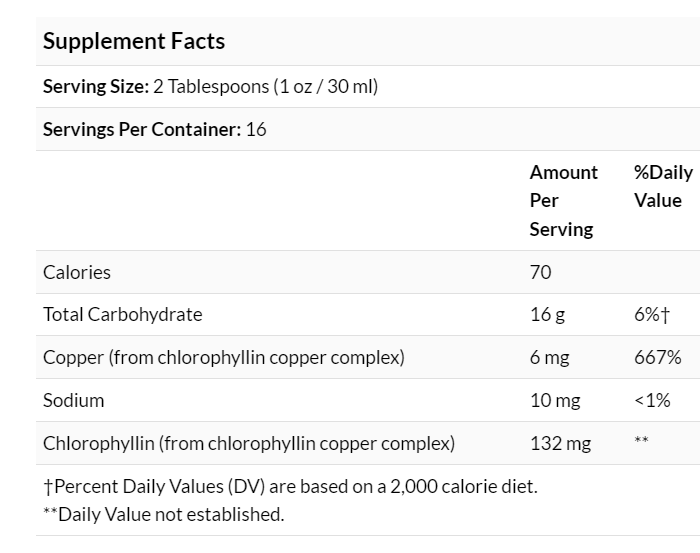Select the Sodium row label
This screenshot has height=553, width=700.
tap(73, 400)
